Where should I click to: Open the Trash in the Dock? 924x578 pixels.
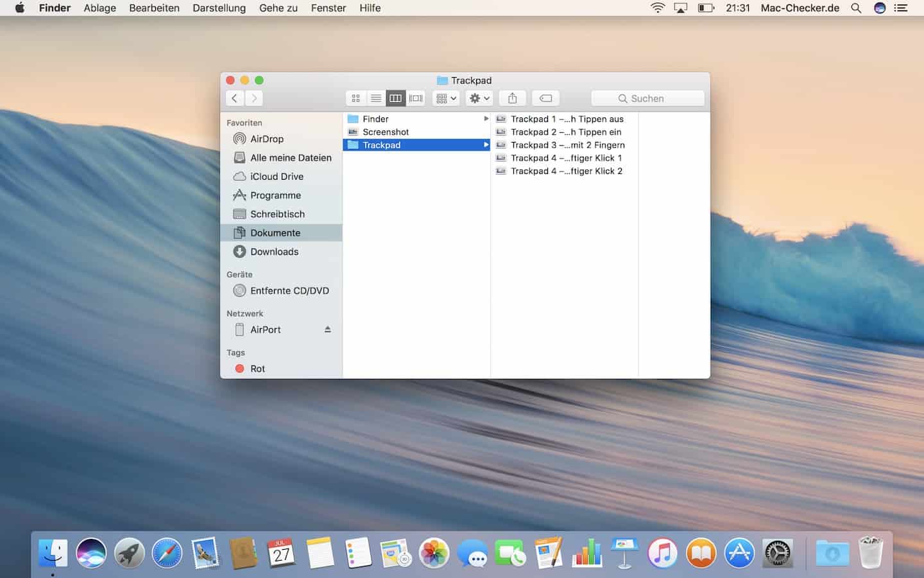pyautogui.click(x=871, y=552)
